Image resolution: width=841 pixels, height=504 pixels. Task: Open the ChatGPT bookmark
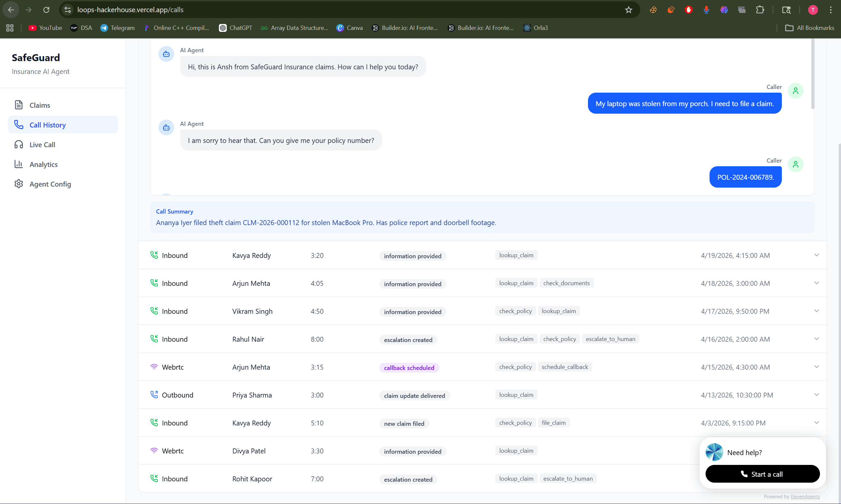coord(235,28)
